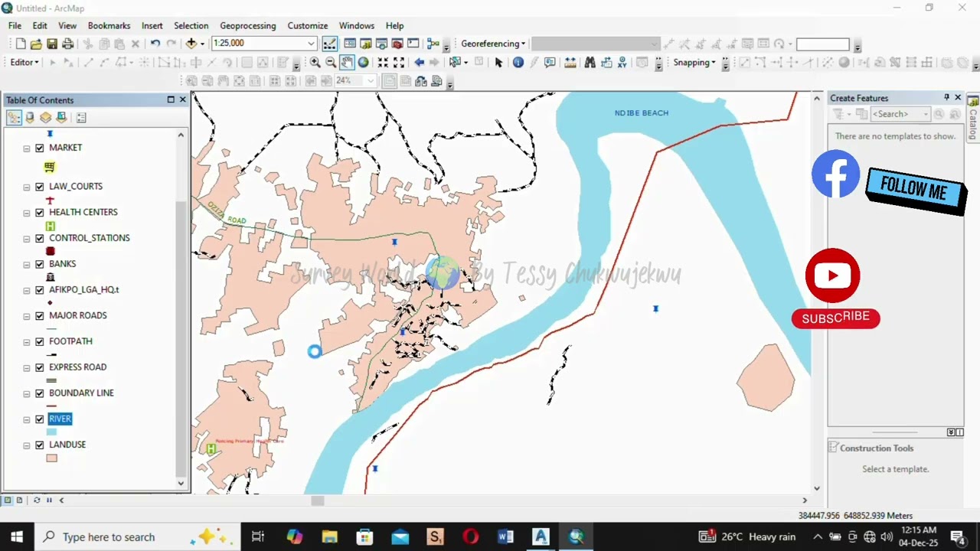Image resolution: width=980 pixels, height=551 pixels.
Task: Toggle the LANDUSE layer checkbox
Action: click(x=40, y=445)
